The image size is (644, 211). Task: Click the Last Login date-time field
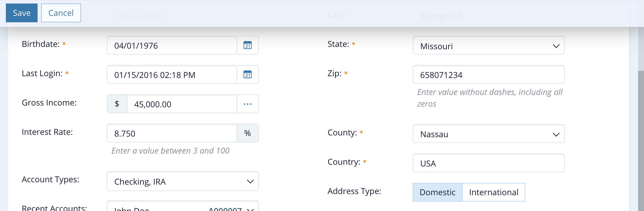tap(172, 75)
